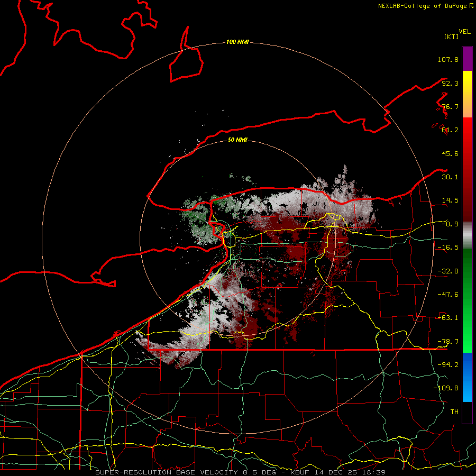Click the 100 NMI range ring label
This screenshot has width=476, height=476.
pyautogui.click(x=237, y=42)
